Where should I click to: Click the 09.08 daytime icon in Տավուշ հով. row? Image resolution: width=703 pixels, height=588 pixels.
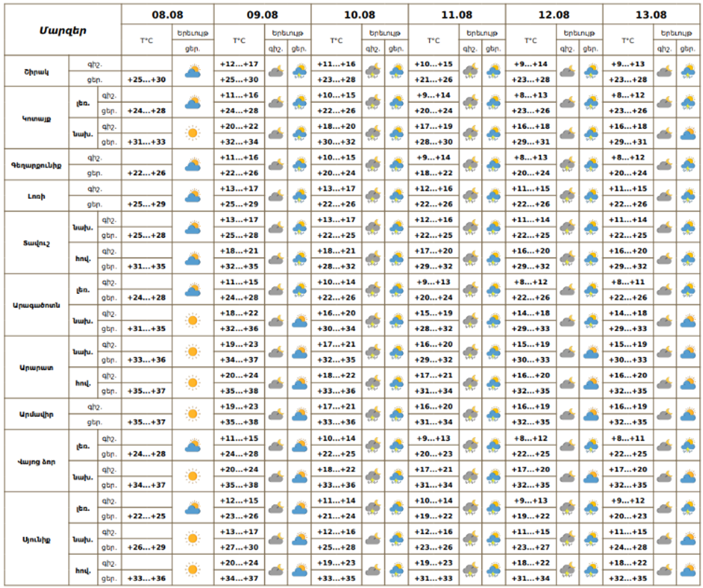(300, 258)
